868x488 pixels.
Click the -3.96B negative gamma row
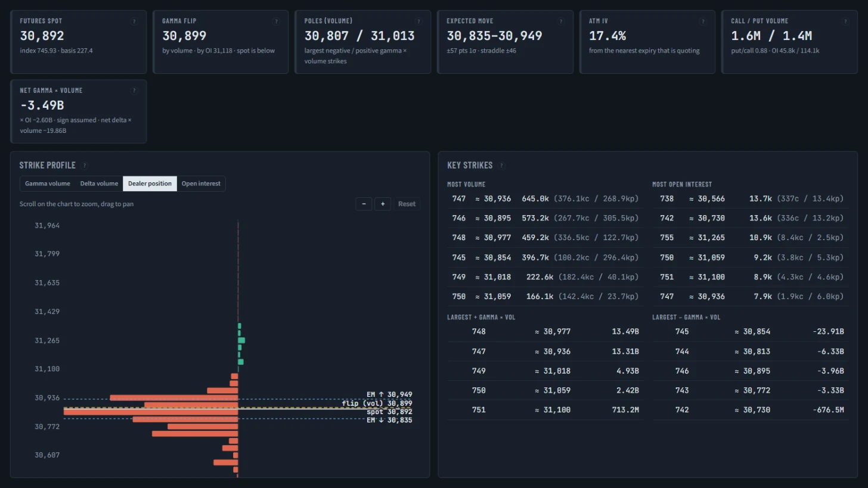[751, 371]
